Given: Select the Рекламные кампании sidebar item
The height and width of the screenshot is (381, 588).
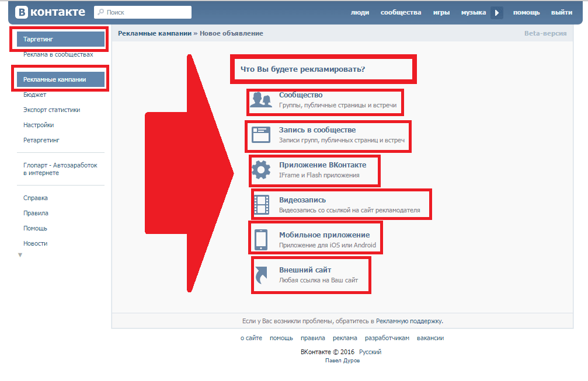Looking at the screenshot, I should pyautogui.click(x=60, y=79).
